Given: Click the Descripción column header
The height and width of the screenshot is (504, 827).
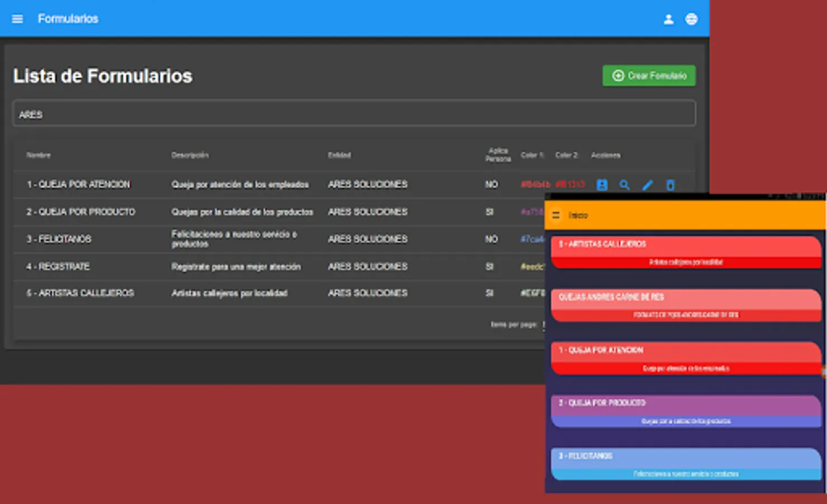Looking at the screenshot, I should coord(190,155).
